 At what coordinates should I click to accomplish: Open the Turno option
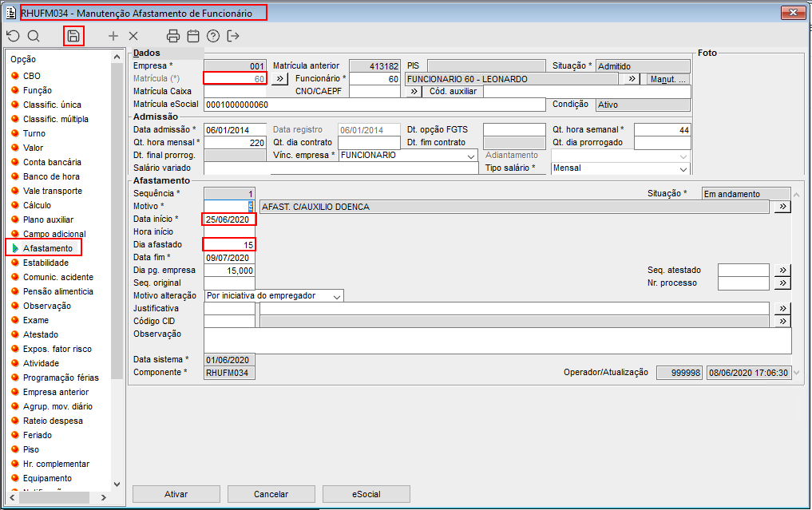pos(34,133)
